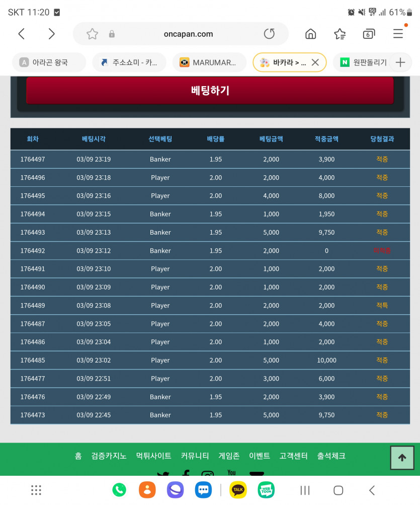
Task: Open the tab switcher showing 6 tabs
Action: click(x=369, y=34)
